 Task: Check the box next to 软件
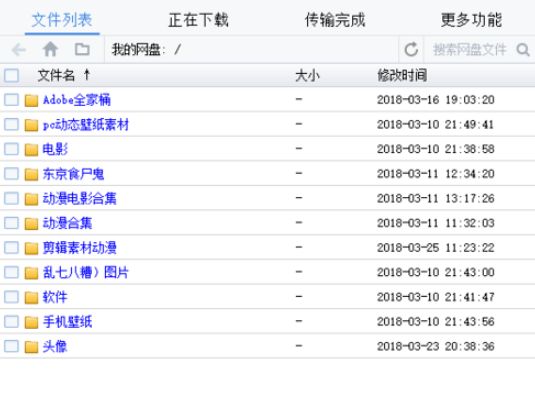click(x=11, y=297)
